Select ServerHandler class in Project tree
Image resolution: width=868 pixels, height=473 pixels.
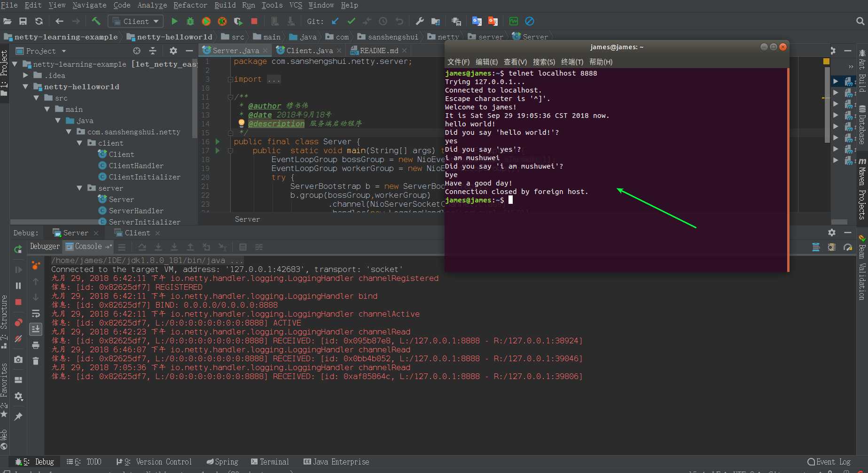pyautogui.click(x=136, y=210)
